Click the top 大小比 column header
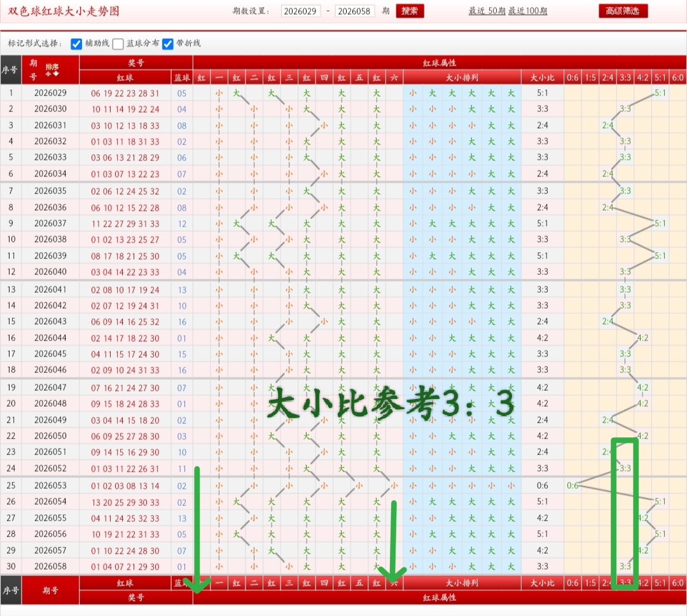 543,78
